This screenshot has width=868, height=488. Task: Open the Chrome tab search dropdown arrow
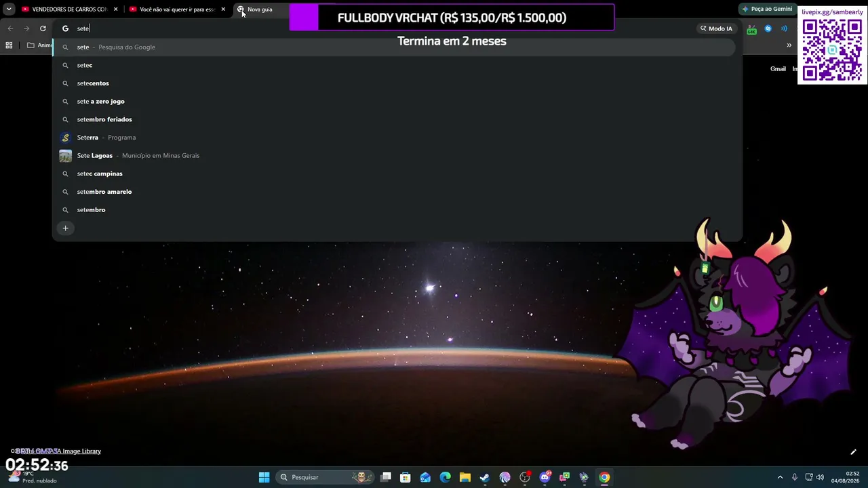click(9, 9)
